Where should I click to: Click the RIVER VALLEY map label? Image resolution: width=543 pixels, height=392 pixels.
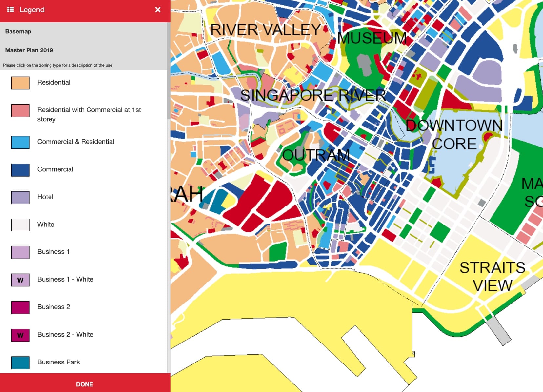pyautogui.click(x=265, y=30)
